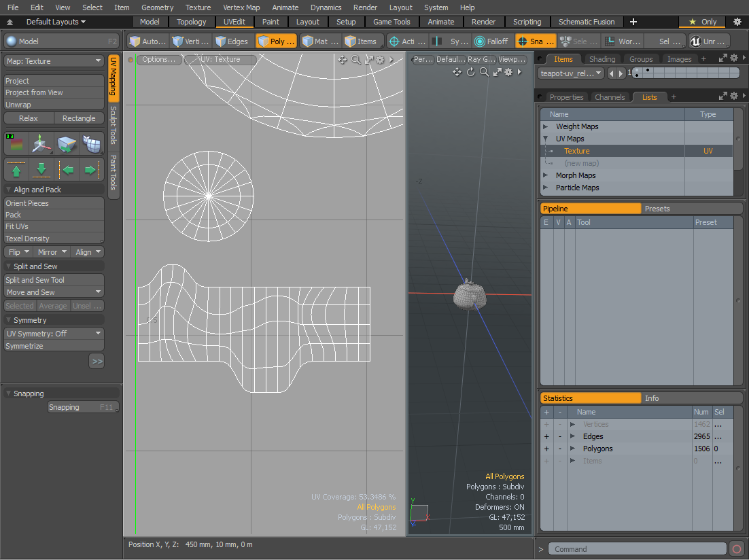This screenshot has height=560, width=749.
Task: Select the Edges selection mode
Action: (232, 41)
